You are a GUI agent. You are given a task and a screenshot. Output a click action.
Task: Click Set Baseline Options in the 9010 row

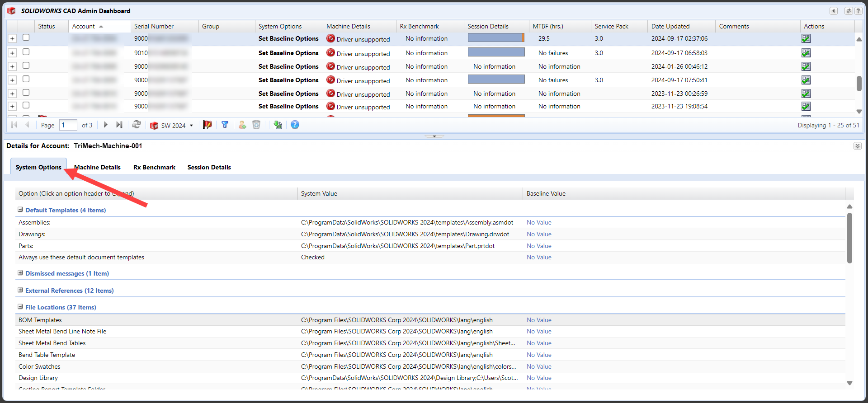coord(288,53)
